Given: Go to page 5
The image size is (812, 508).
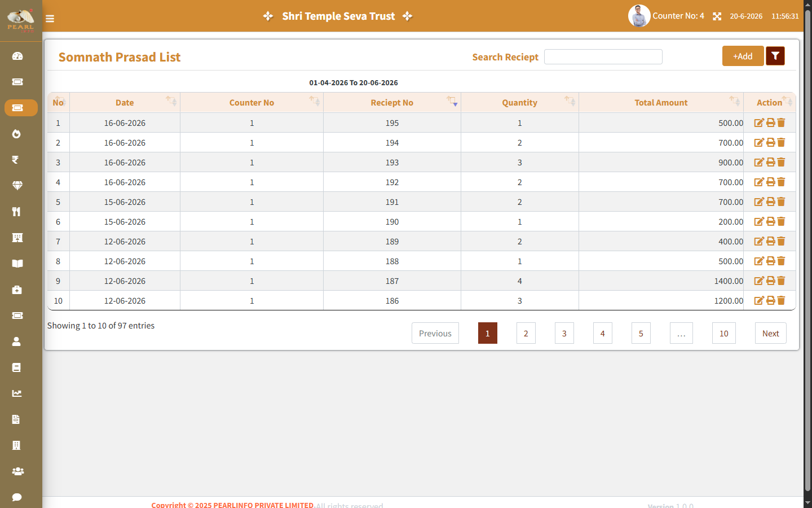Looking at the screenshot, I should click(641, 333).
